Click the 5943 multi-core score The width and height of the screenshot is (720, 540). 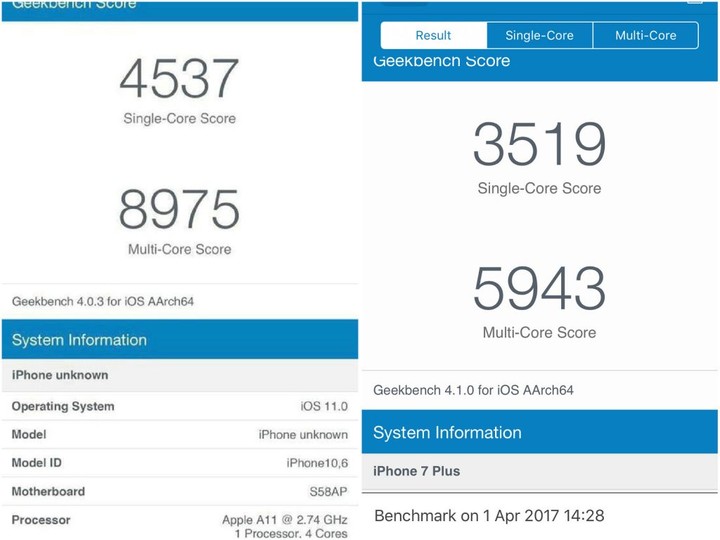pyautogui.click(x=540, y=288)
